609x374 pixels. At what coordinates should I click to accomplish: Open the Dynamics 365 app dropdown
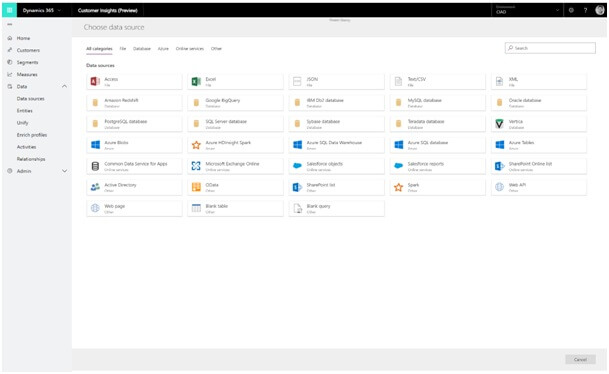click(42, 10)
